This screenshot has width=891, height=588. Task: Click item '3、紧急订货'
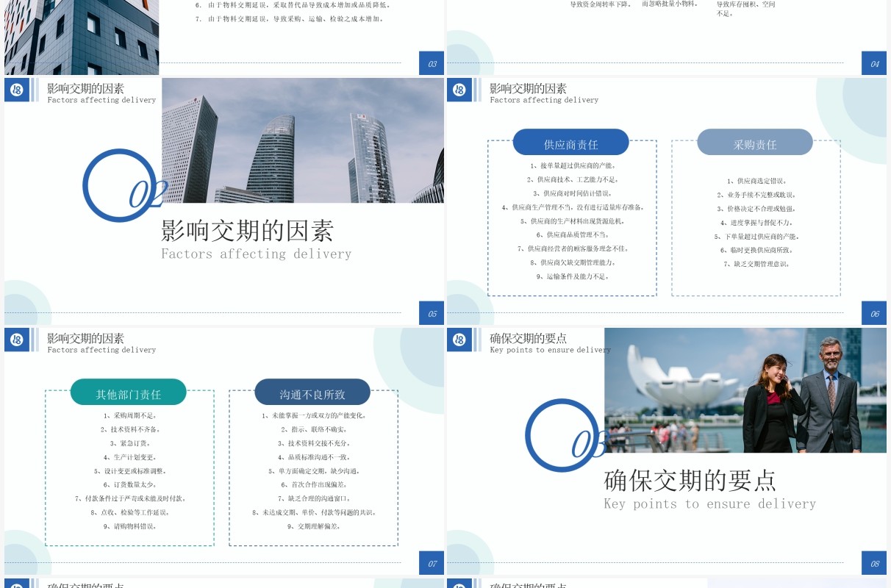(129, 443)
